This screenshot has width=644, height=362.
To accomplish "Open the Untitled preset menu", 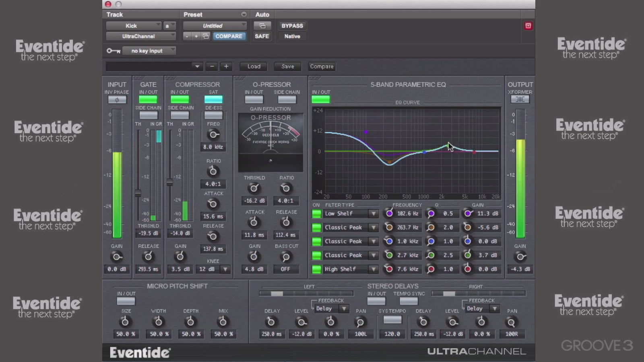I will 215,26.
